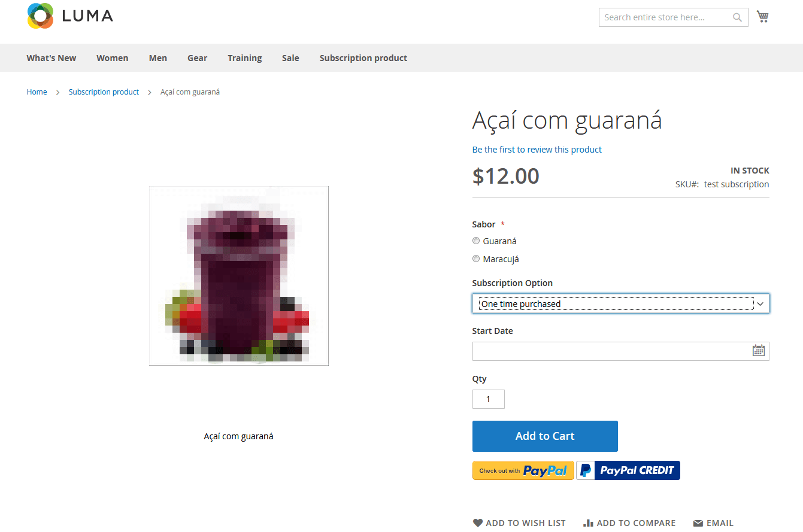Click the Add to Cart button
803x532 pixels.
click(x=545, y=436)
